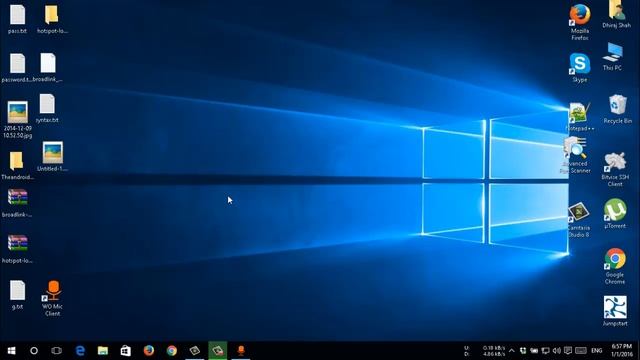This screenshot has height=360, width=640.
Task: Open the Windows Store taskbar icon
Action: (x=126, y=351)
